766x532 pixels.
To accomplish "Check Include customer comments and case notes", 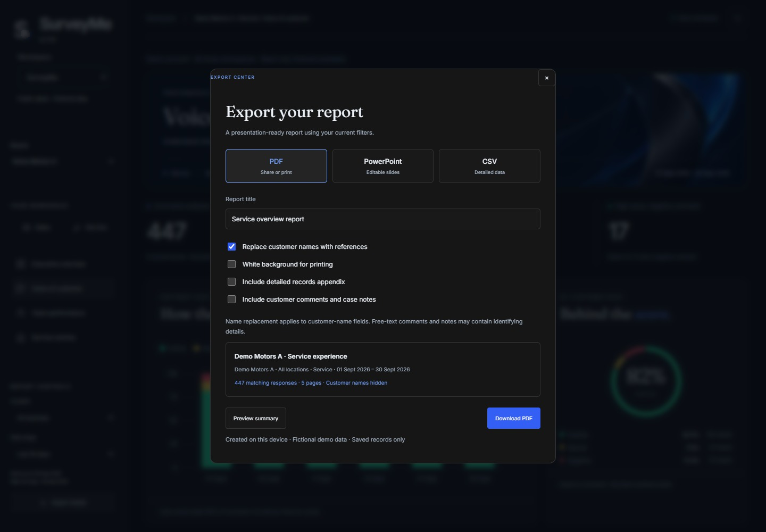I will (231, 299).
